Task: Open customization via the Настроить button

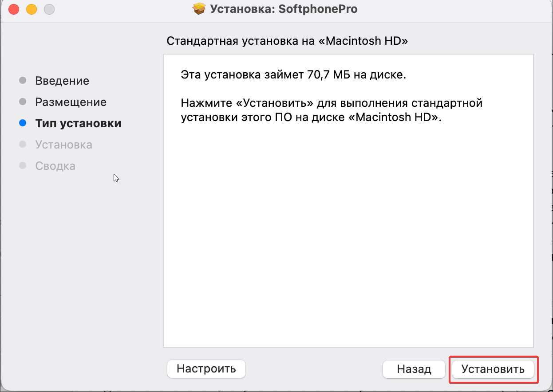Action: (x=206, y=368)
